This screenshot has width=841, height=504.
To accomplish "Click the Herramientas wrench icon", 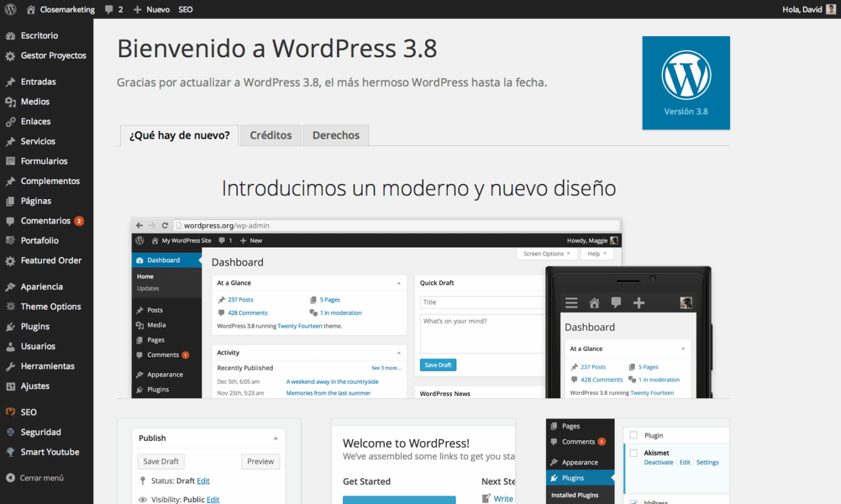I will tap(10, 366).
